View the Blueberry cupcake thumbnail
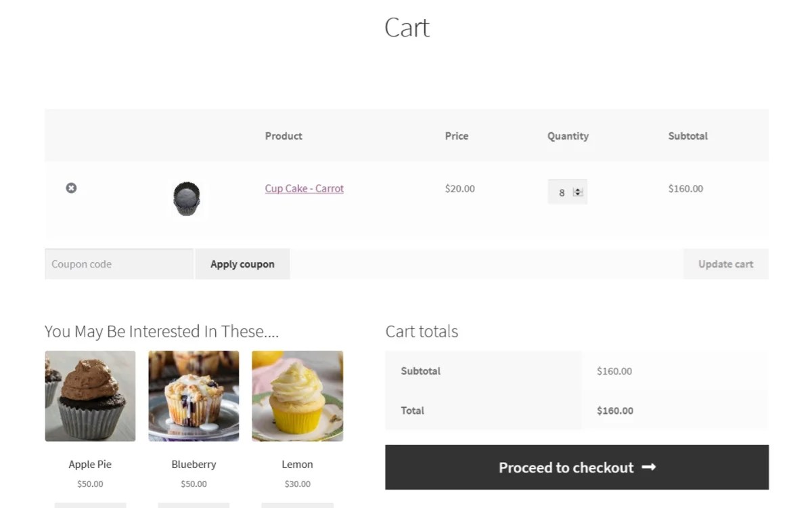This screenshot has height=508, width=812. click(x=194, y=396)
